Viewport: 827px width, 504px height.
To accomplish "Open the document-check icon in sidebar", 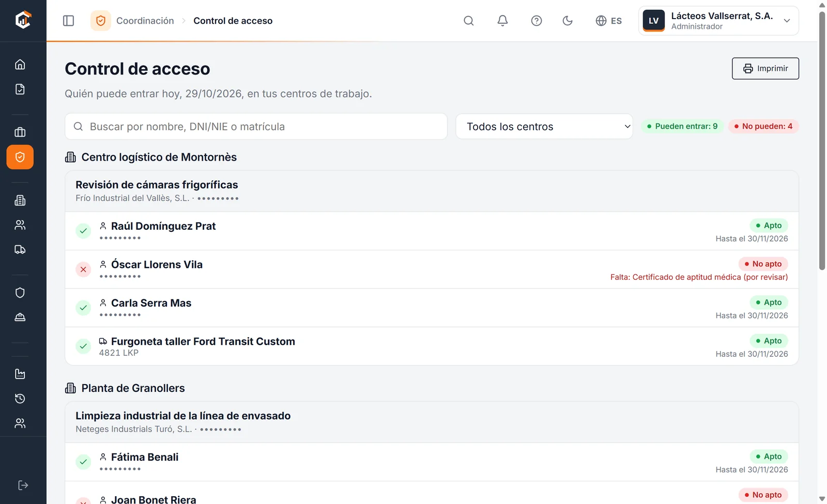I will pyautogui.click(x=20, y=89).
